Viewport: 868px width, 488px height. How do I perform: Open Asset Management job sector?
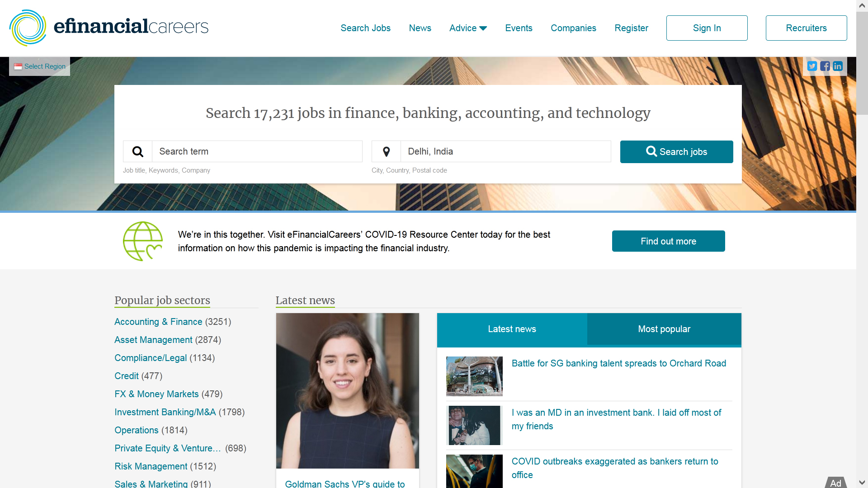[153, 340]
